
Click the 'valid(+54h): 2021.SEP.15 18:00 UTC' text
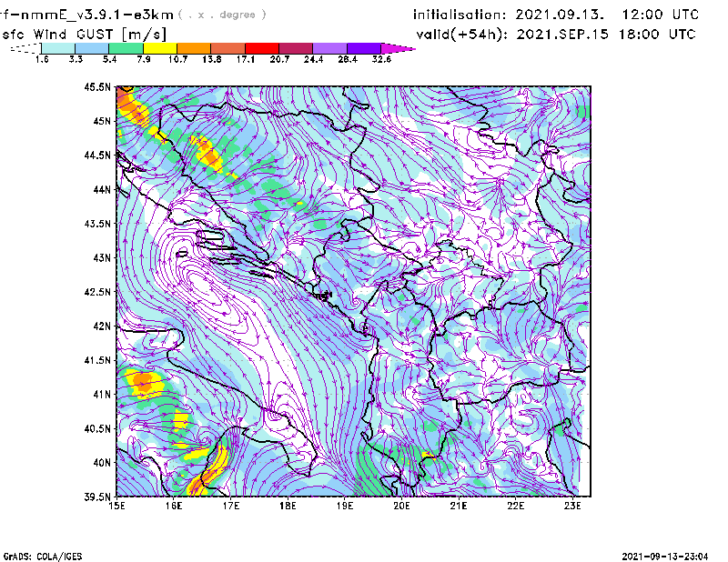556,35
